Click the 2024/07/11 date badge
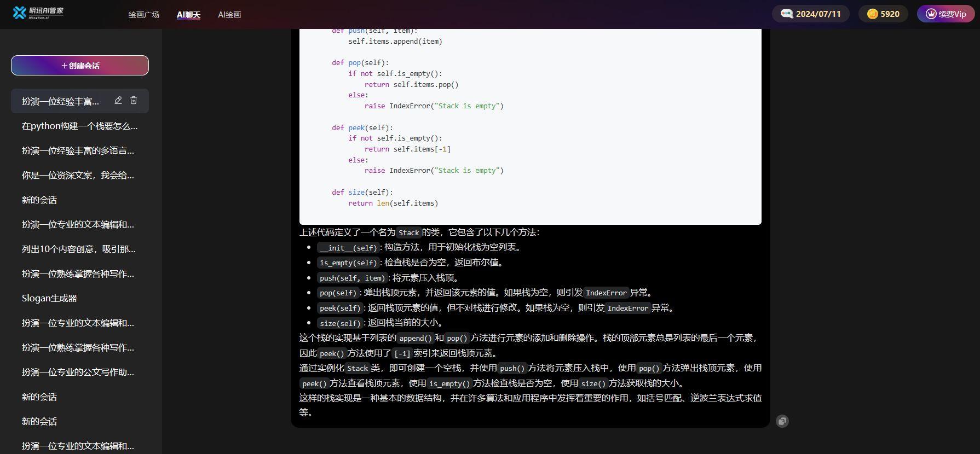 [x=818, y=14]
